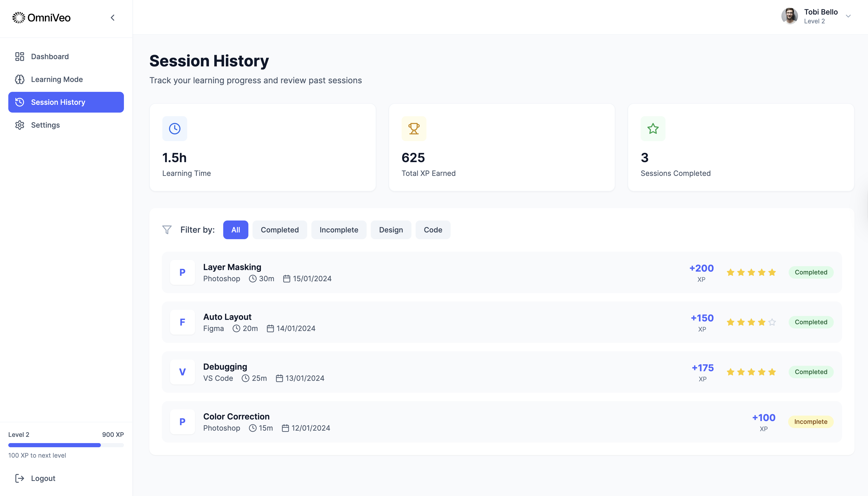Image resolution: width=868 pixels, height=496 pixels.
Task: Show only Code sessions
Action: [433, 230]
